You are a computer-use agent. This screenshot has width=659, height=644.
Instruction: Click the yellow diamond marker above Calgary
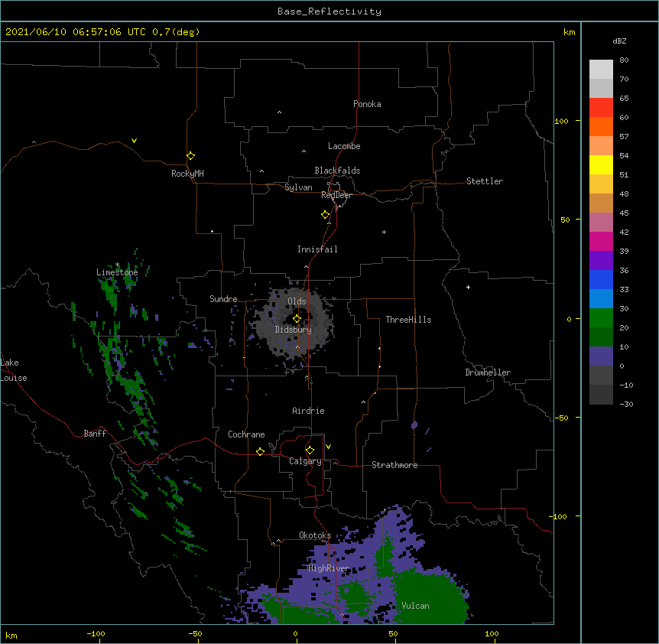click(x=310, y=450)
